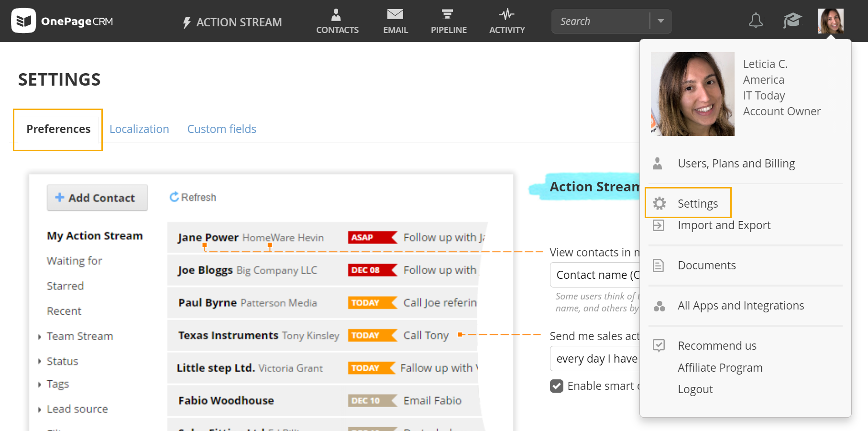Screen dimensions: 868x431
Task: Open the search options dropdown arrow
Action: coord(660,21)
